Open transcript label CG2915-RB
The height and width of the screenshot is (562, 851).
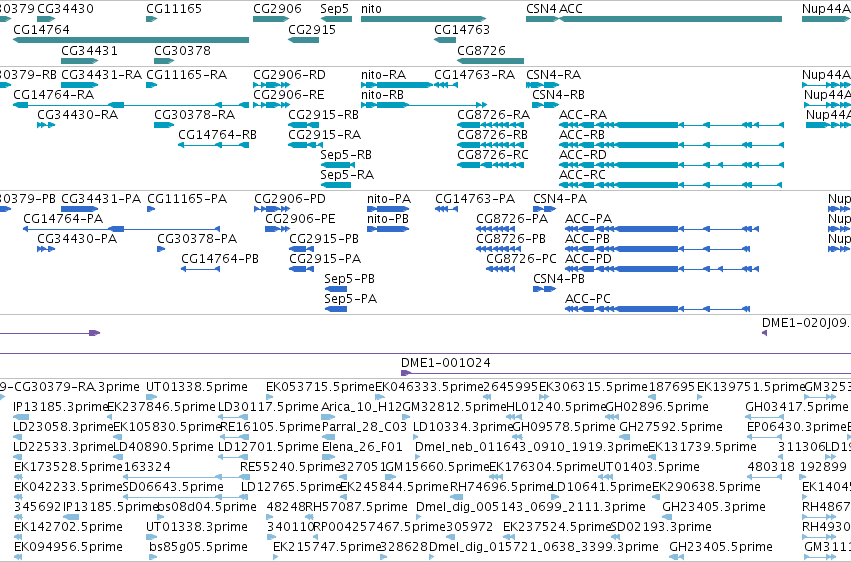tap(323, 114)
